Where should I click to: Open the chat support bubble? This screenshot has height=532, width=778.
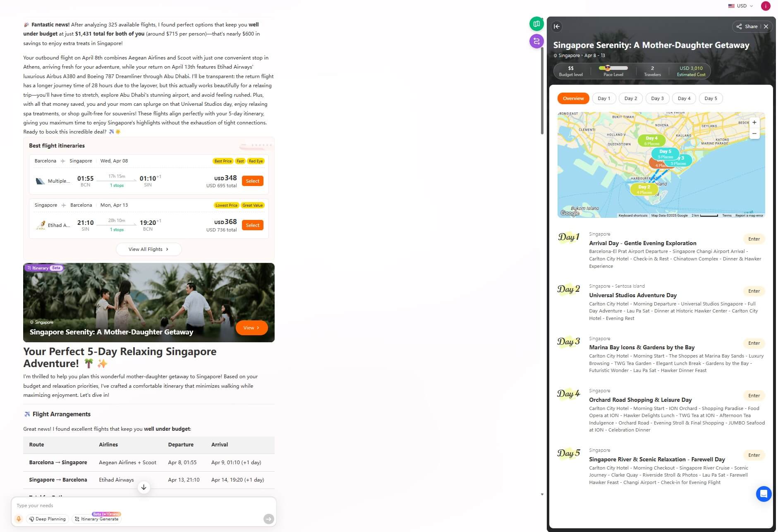pos(764,494)
